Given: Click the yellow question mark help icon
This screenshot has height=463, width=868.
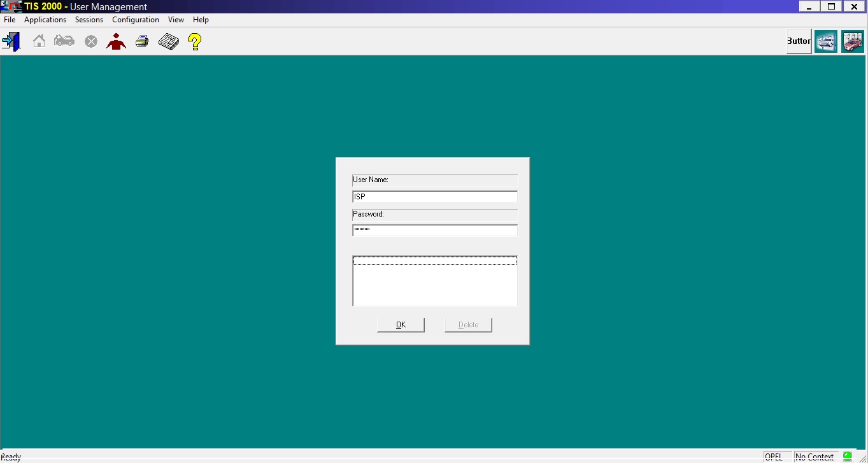Looking at the screenshot, I should tap(195, 42).
